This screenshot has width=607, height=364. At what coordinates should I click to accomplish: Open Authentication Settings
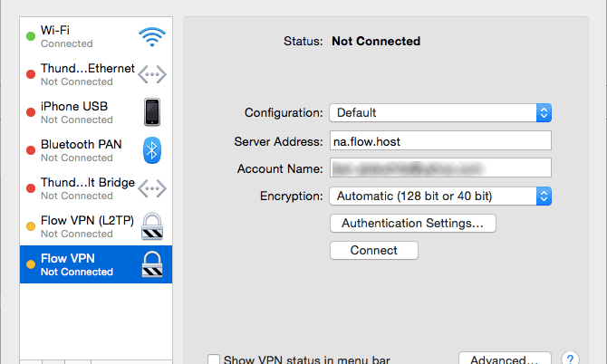click(412, 223)
